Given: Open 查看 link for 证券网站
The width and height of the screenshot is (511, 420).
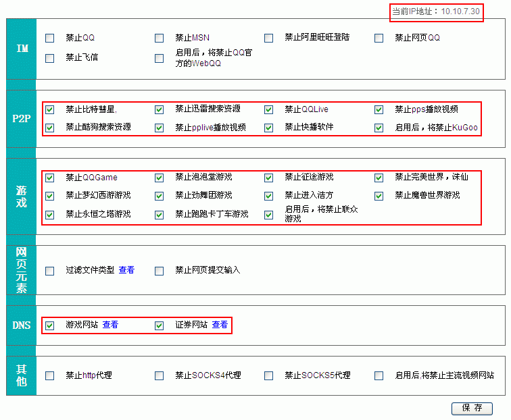Looking at the screenshot, I should 220,325.
